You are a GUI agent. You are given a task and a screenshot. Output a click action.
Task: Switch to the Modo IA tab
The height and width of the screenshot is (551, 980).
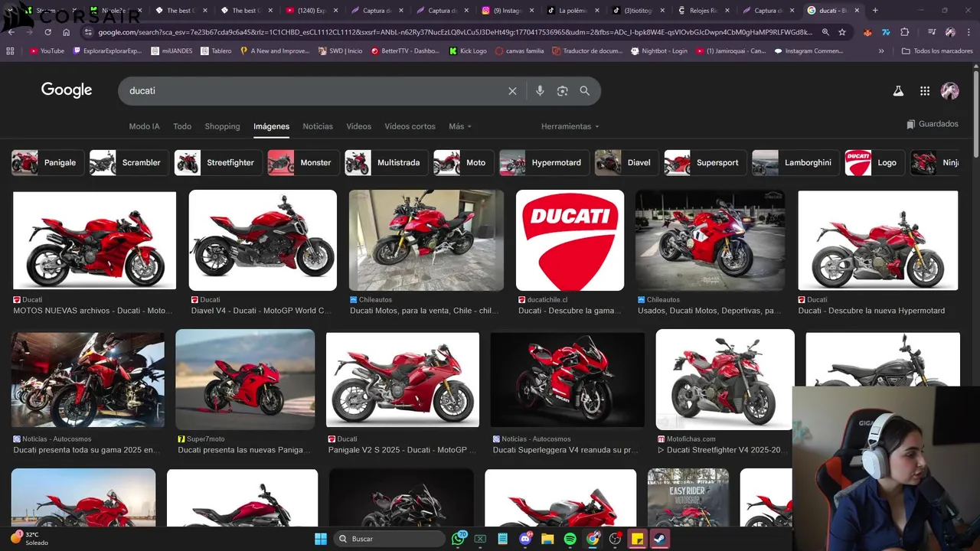coord(144,126)
